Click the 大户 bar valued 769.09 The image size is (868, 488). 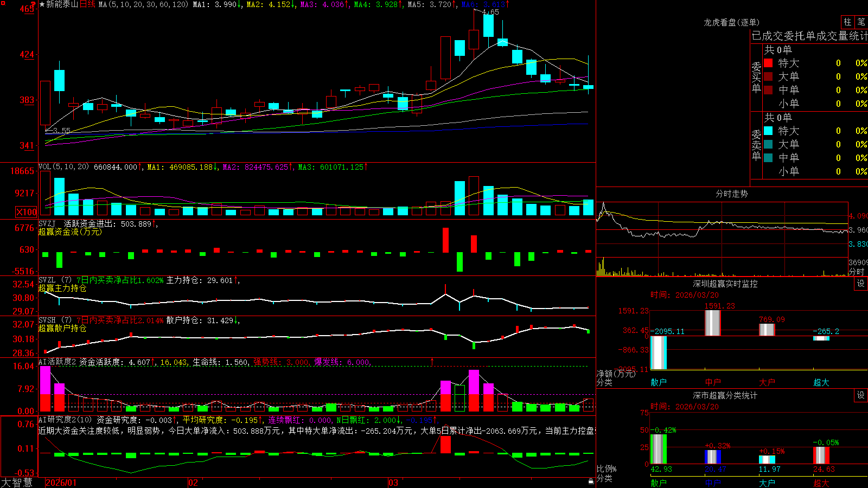767,330
